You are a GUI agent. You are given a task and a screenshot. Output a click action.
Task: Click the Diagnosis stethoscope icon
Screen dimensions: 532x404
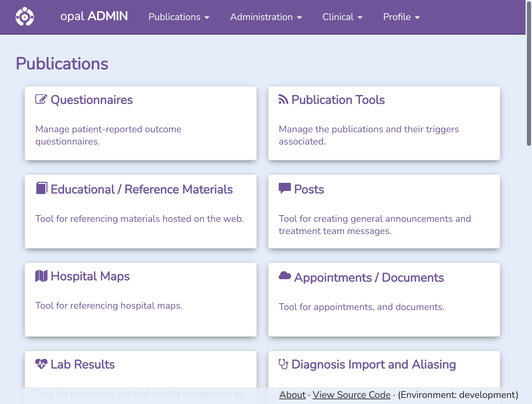[283, 364]
